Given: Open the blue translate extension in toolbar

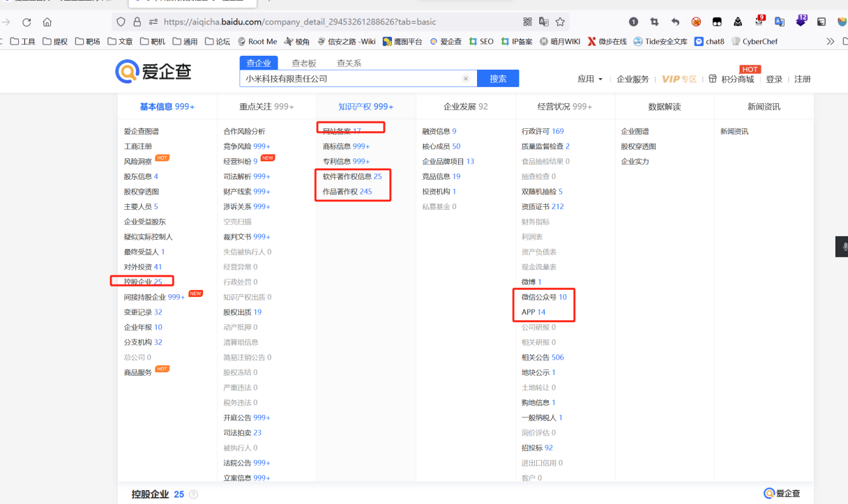Looking at the screenshot, I should click(780, 22).
